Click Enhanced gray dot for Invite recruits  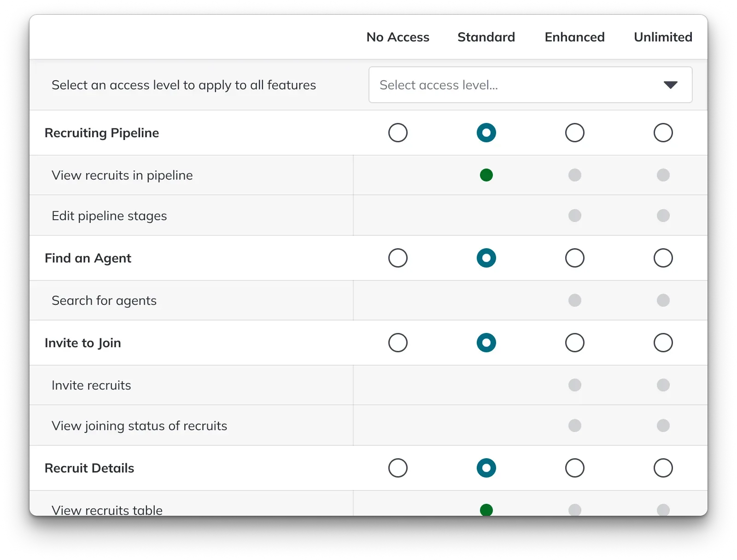pos(575,385)
